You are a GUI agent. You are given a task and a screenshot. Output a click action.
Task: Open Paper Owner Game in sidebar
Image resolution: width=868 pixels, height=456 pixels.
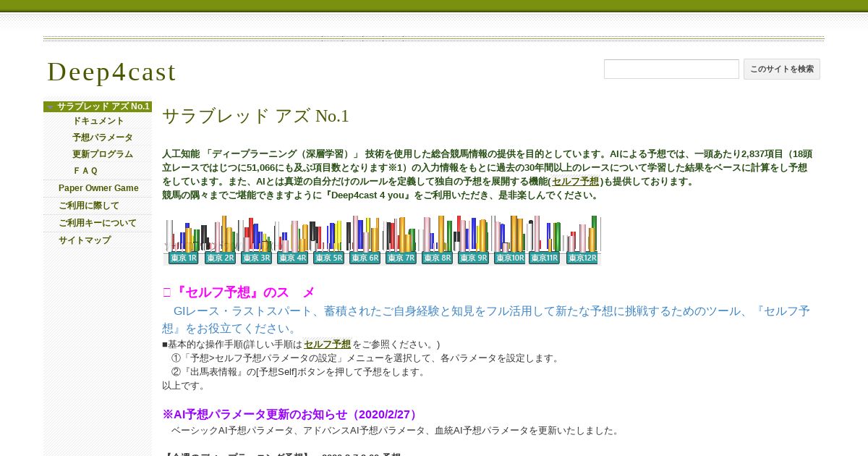tap(98, 188)
